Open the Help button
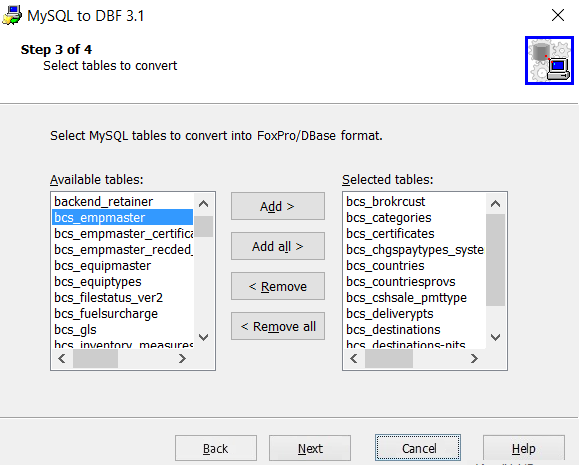Viewport: 579px width, 465px height. coord(524,448)
